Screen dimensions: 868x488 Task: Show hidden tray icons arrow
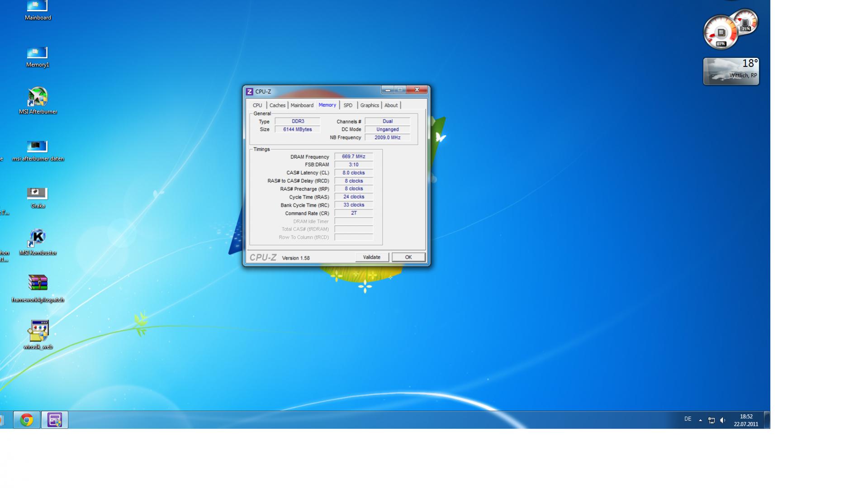(700, 420)
